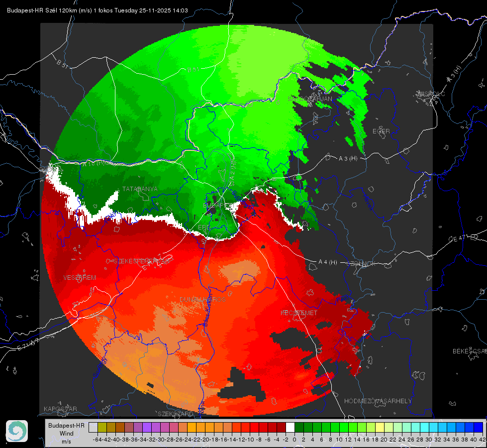Click the EGER city label
Viewport: 487px width, 448px height.
(381, 131)
